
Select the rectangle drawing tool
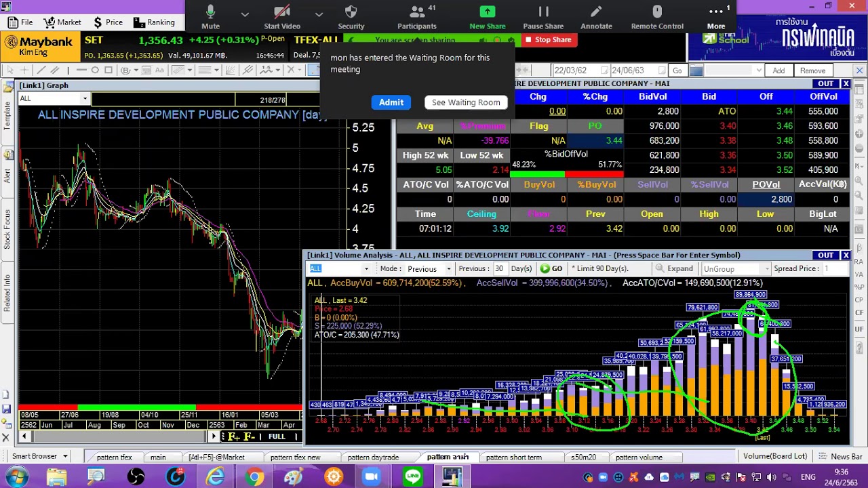(x=108, y=70)
